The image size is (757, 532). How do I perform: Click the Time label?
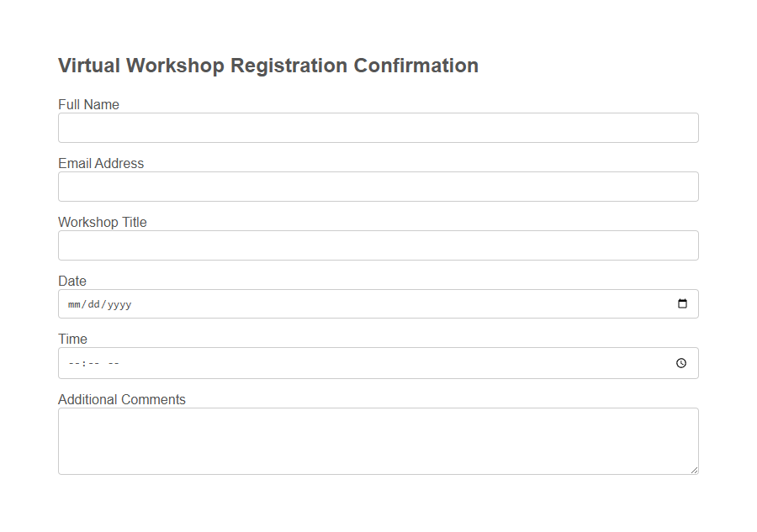pyautogui.click(x=71, y=339)
